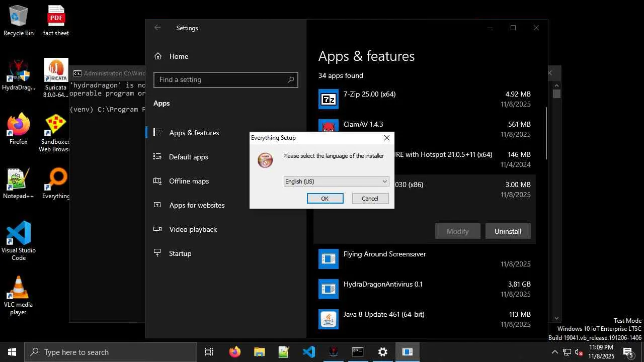Select the 7-Zip 25.00 (x64) app entry
Viewport: 644px width, 362px height.
point(425,99)
